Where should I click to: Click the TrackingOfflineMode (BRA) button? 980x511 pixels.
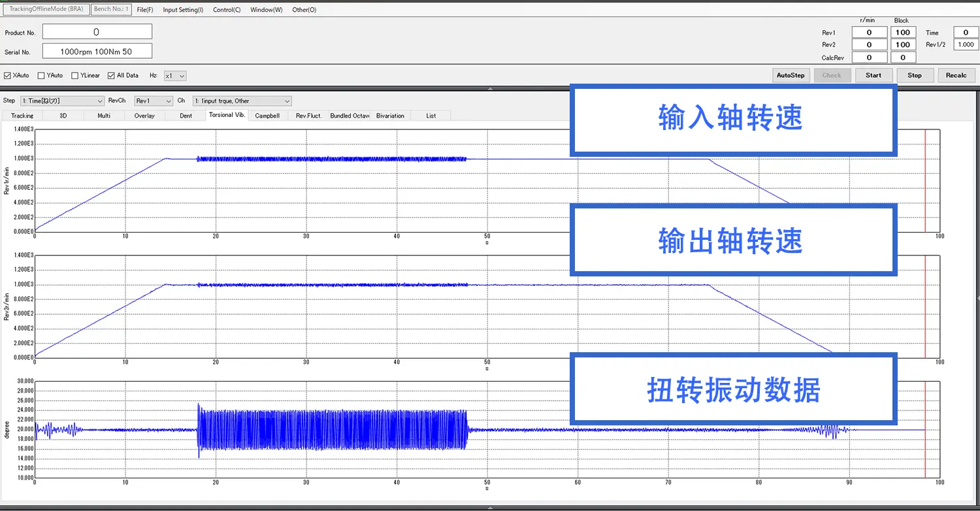[46, 9]
